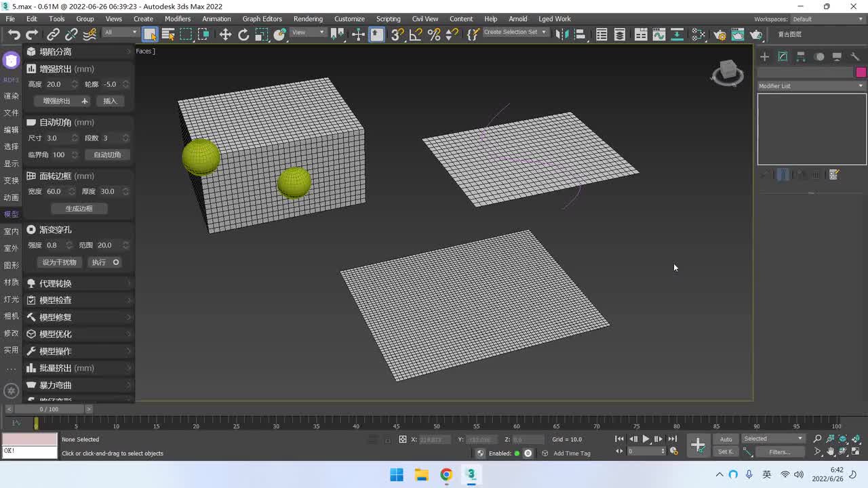Expand the 代理转换 section
The height and width of the screenshot is (488, 868).
tap(79, 283)
